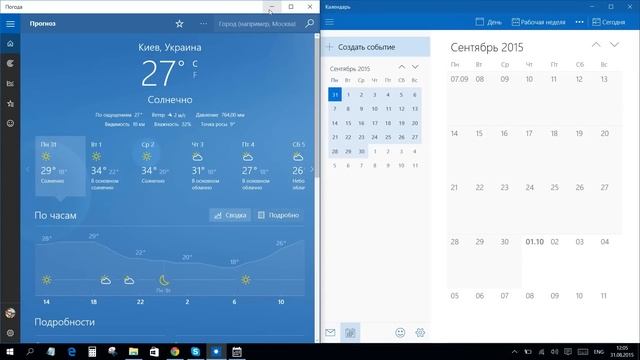This screenshot has width=640, height=360.
Task: Switch Calendar to День view
Action: [x=489, y=22]
